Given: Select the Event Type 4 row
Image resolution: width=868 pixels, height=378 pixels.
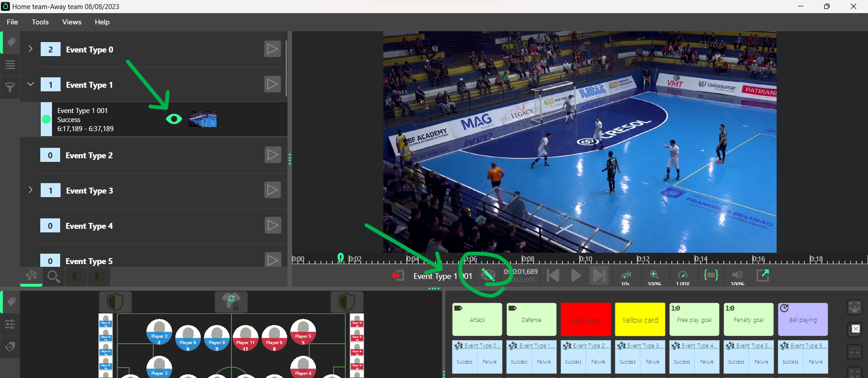Looking at the screenshot, I should (154, 226).
